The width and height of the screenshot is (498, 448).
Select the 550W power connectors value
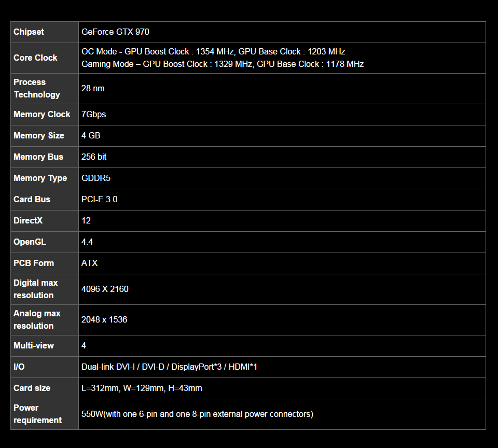pyautogui.click(x=197, y=414)
